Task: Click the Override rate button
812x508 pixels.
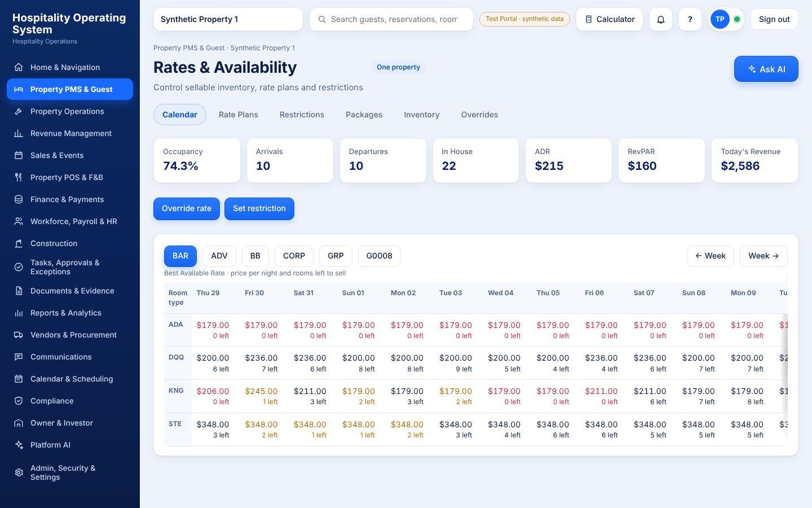Action: click(x=187, y=208)
